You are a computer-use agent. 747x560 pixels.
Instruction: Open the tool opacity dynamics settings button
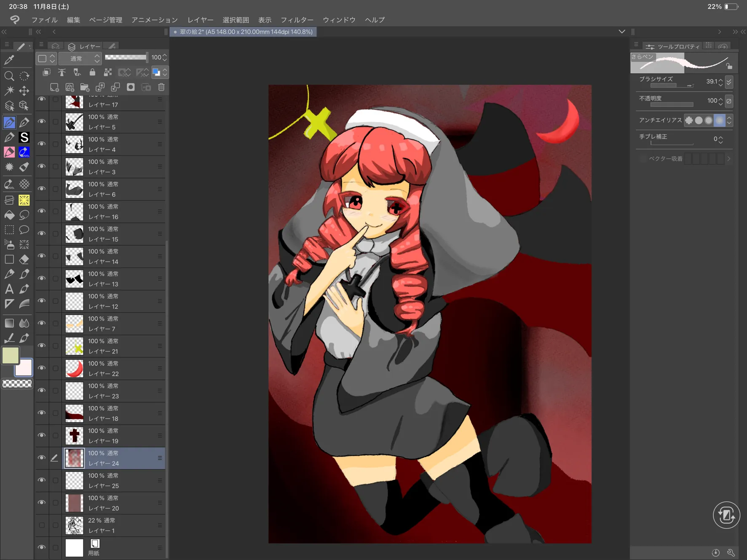729,101
